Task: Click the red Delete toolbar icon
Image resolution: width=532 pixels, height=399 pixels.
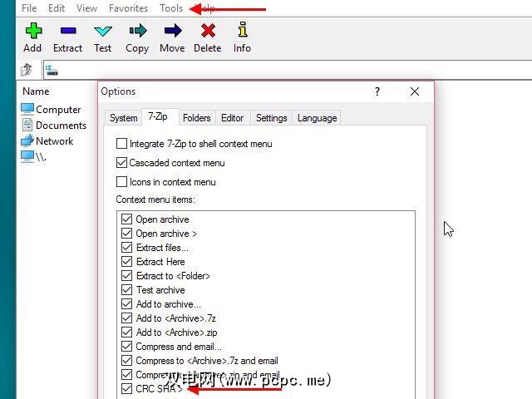Action: click(x=208, y=30)
